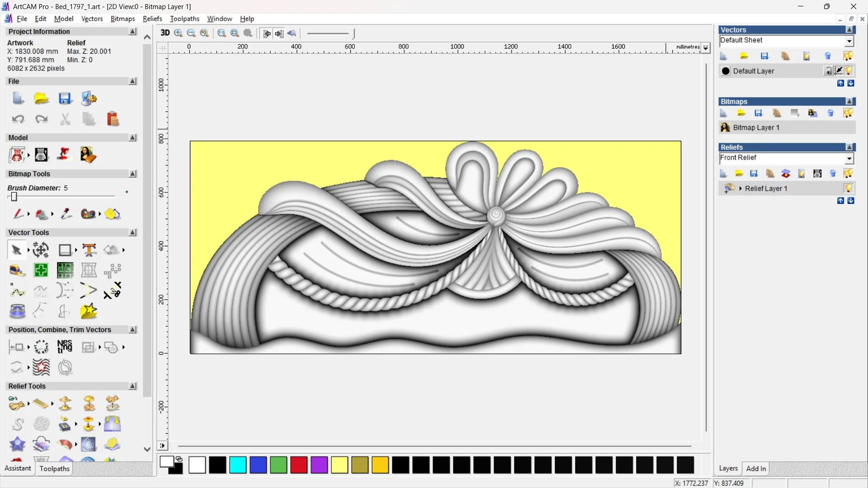Click the Add In tab button

pos(756,469)
